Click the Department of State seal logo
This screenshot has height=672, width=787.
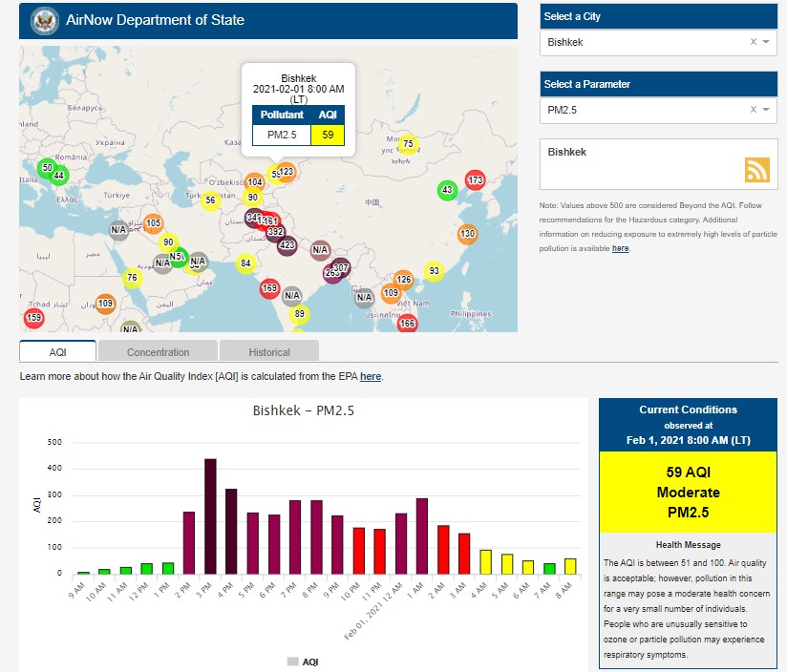45,20
